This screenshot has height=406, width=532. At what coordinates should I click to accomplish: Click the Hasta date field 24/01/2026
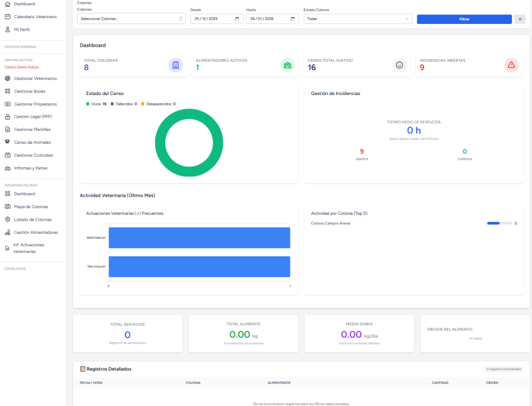[x=272, y=19]
